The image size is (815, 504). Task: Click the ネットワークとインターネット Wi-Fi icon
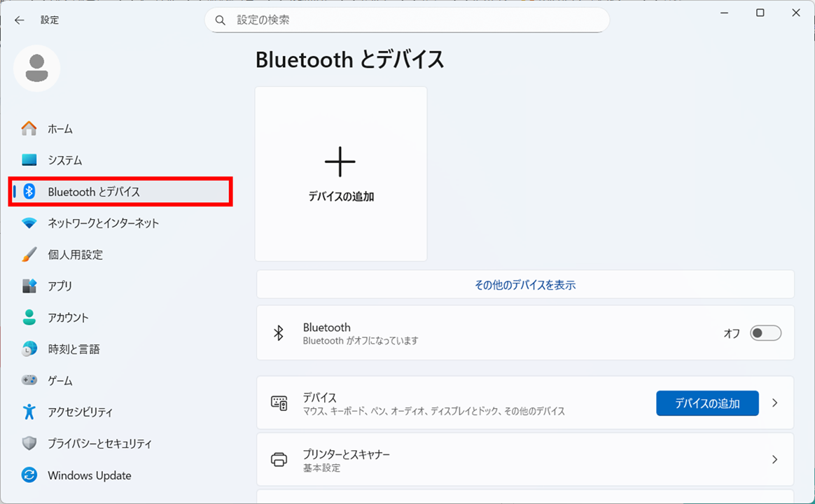point(29,223)
